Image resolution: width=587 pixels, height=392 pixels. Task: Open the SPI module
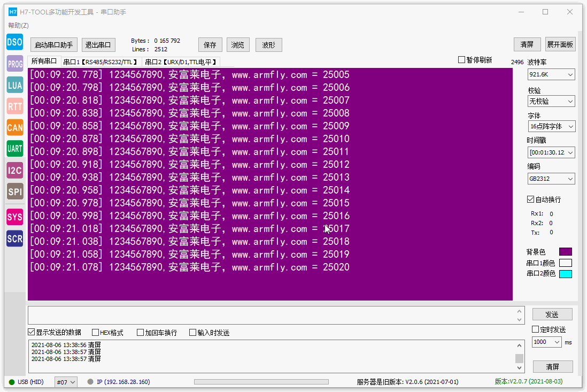(14, 191)
